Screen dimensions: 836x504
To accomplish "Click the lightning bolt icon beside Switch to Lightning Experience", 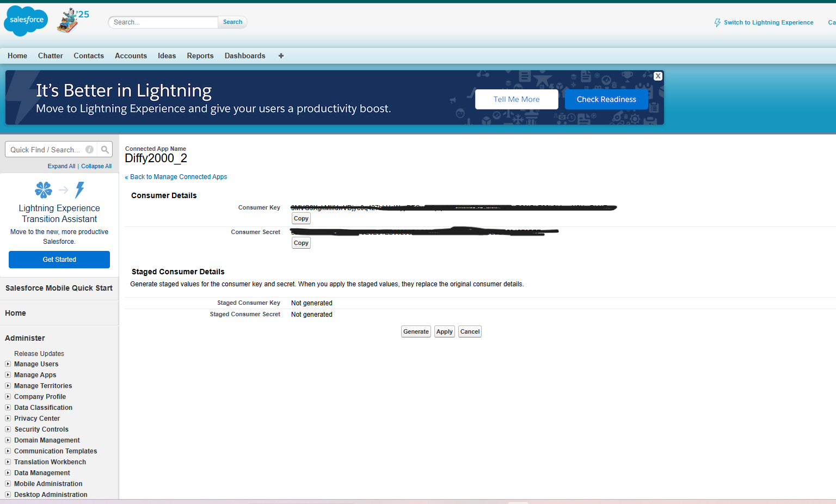I will point(717,23).
